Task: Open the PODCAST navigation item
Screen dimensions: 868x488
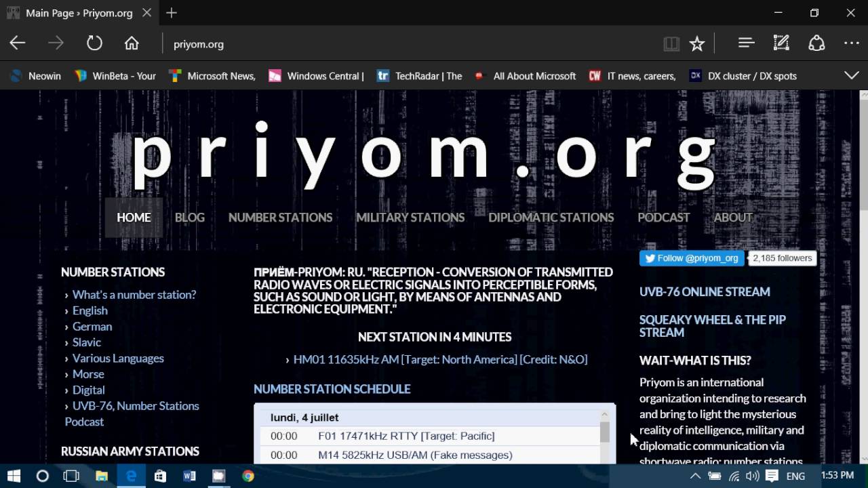Action: pyautogui.click(x=663, y=218)
